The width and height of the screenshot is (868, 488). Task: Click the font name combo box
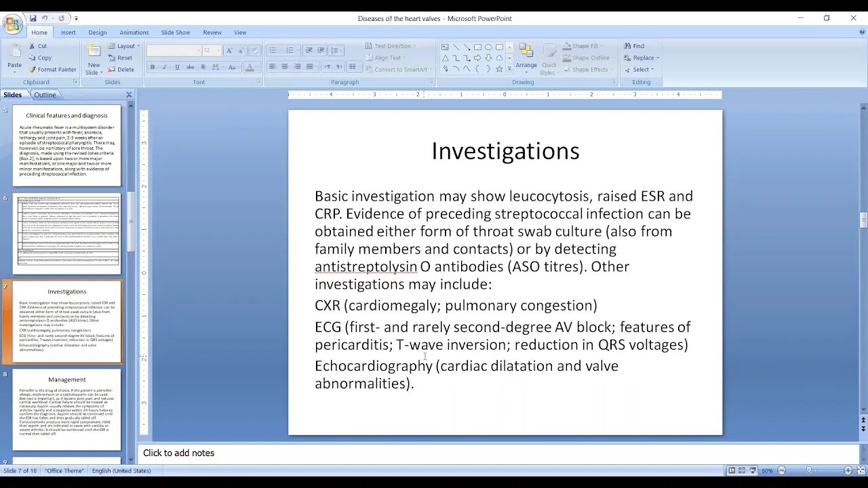(173, 50)
